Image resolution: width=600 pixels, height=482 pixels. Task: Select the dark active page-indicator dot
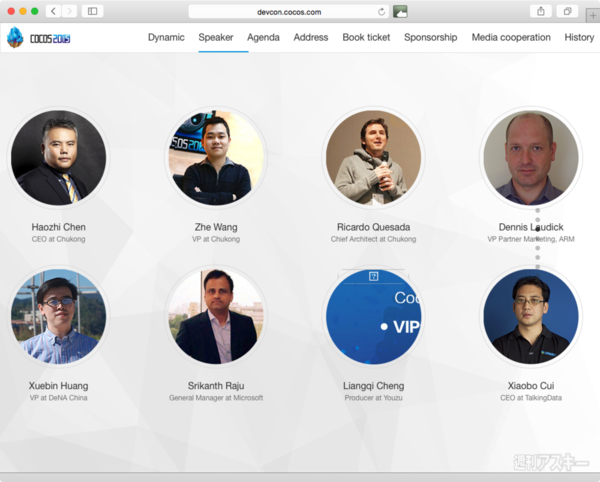point(538,229)
